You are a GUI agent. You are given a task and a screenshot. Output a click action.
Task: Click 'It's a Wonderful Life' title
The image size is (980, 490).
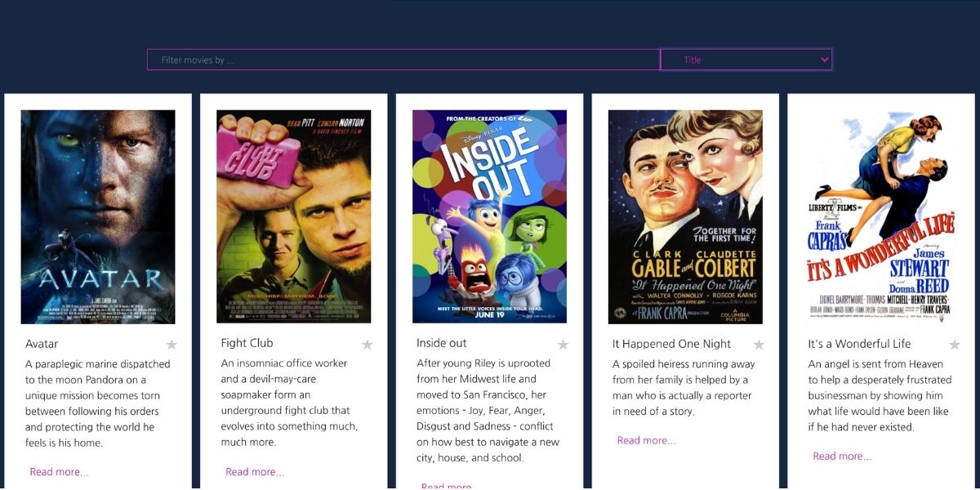tap(859, 344)
